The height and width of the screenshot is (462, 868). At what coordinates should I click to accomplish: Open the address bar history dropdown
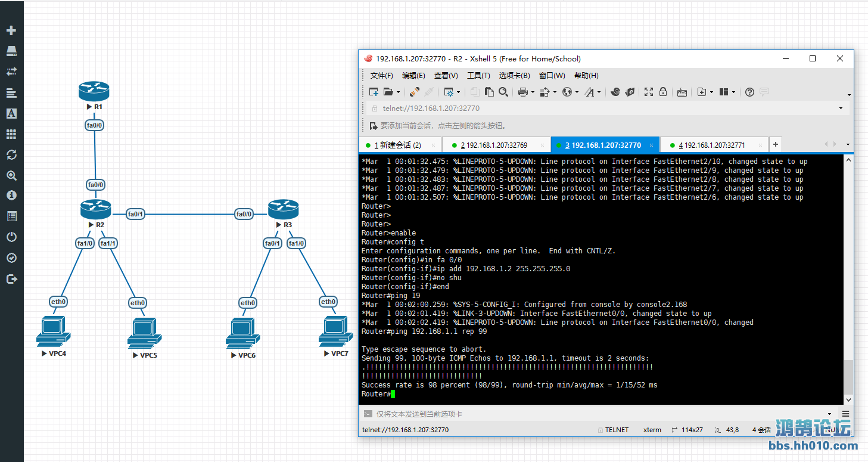[841, 108]
